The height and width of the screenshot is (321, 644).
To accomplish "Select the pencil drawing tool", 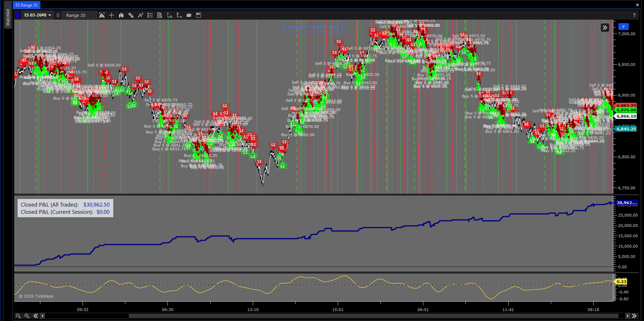I will tap(131, 15).
